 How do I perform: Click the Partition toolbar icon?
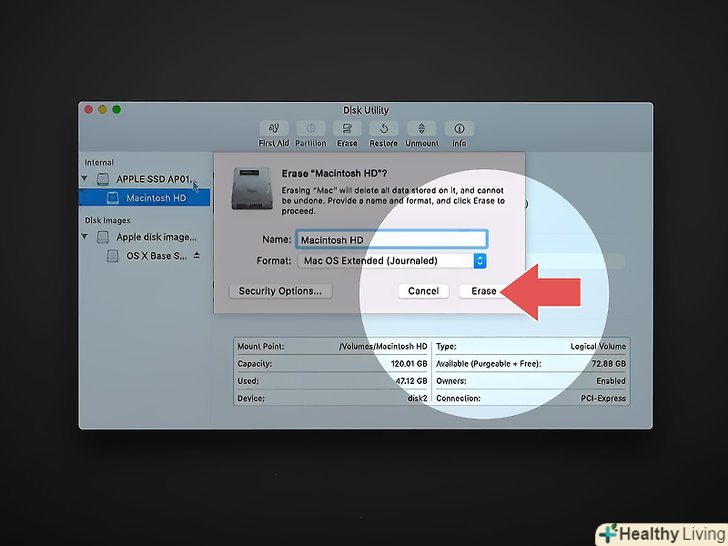click(x=311, y=129)
